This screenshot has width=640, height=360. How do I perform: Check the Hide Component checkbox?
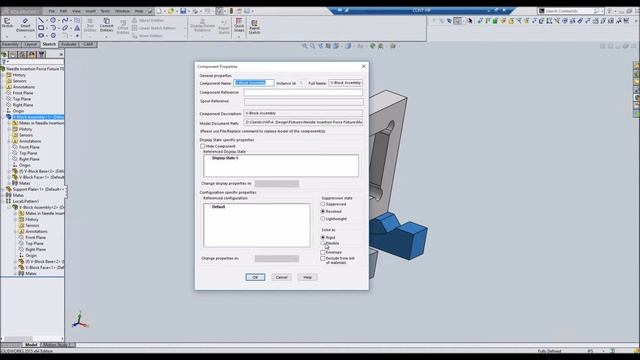(x=202, y=146)
